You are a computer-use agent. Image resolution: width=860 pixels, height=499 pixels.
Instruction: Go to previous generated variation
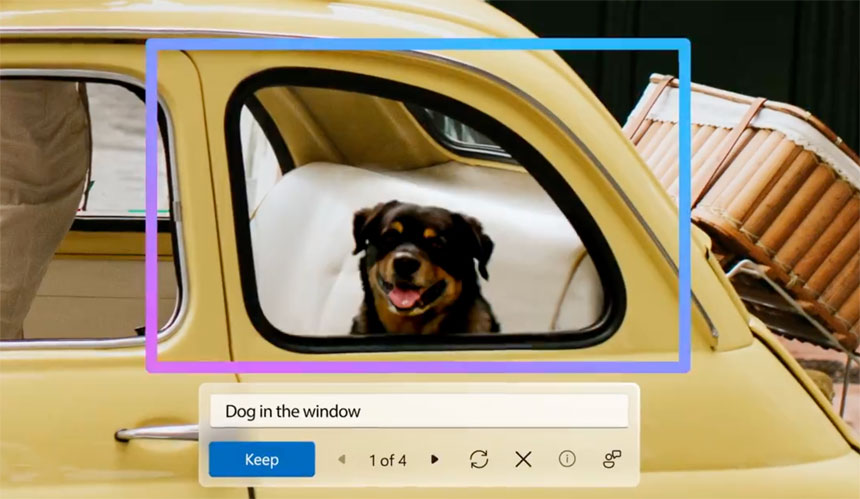[342, 459]
